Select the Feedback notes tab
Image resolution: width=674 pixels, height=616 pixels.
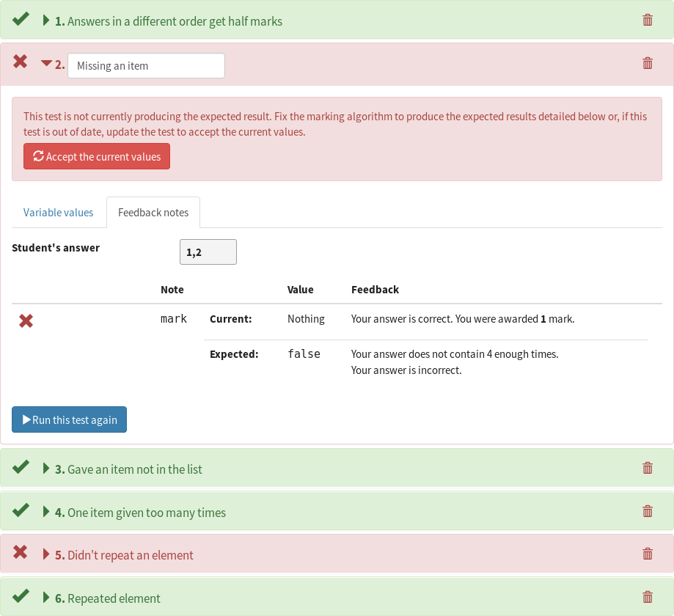pos(153,213)
